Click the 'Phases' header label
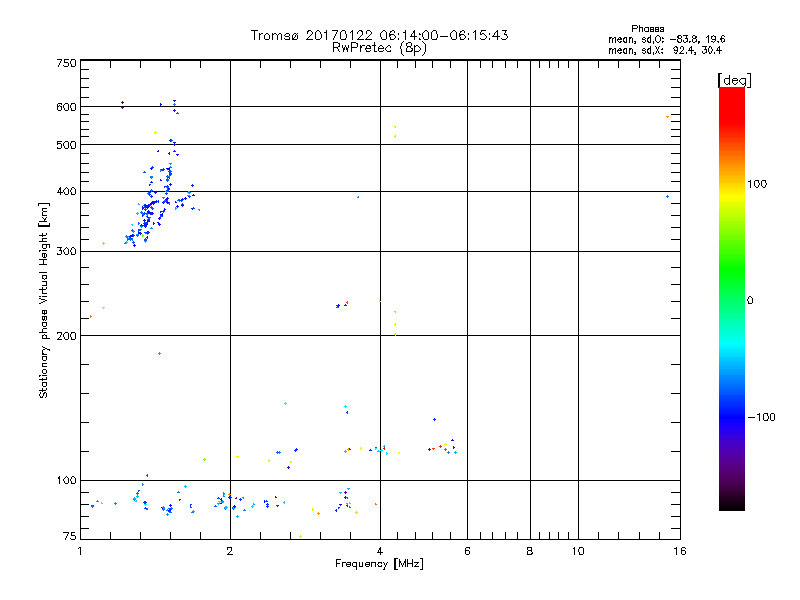 coord(647,29)
